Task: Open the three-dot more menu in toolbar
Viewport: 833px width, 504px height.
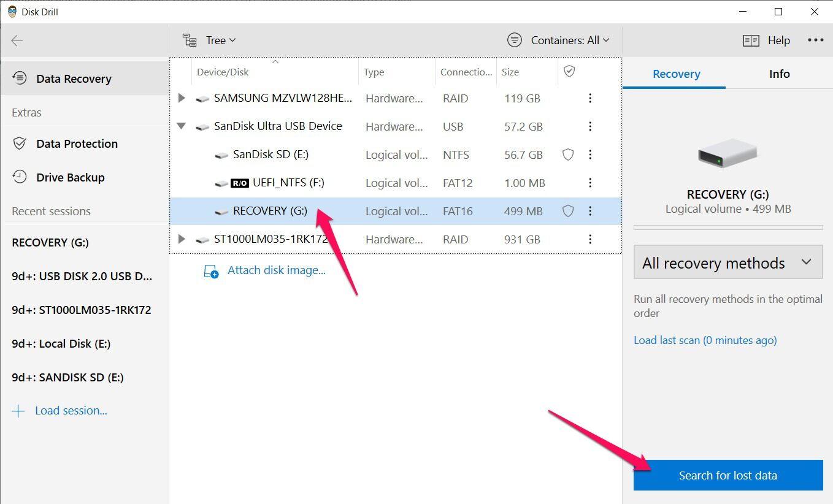Action: [815, 40]
